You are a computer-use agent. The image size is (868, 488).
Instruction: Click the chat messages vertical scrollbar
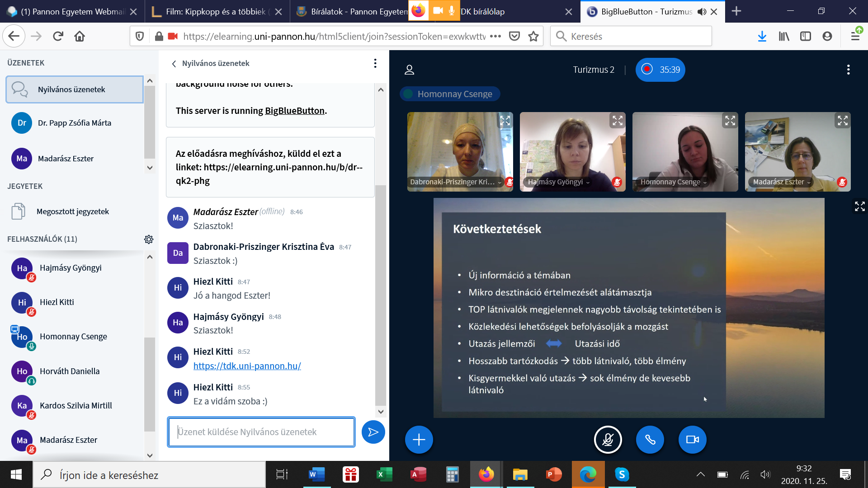[381, 294]
